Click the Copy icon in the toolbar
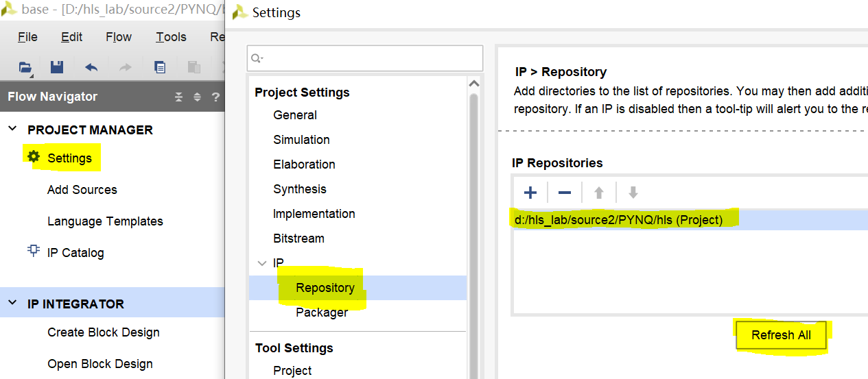Screen dimensions: 868x379 160,67
